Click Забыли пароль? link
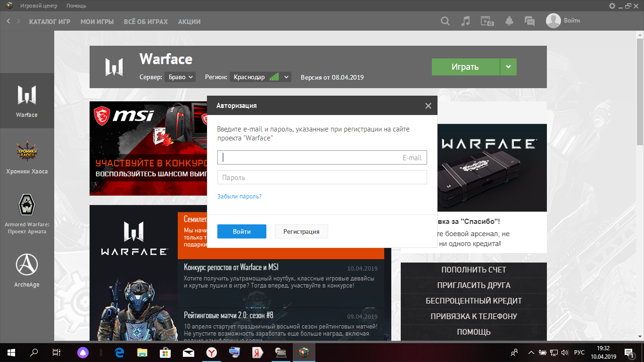The image size is (644, 362). (239, 197)
